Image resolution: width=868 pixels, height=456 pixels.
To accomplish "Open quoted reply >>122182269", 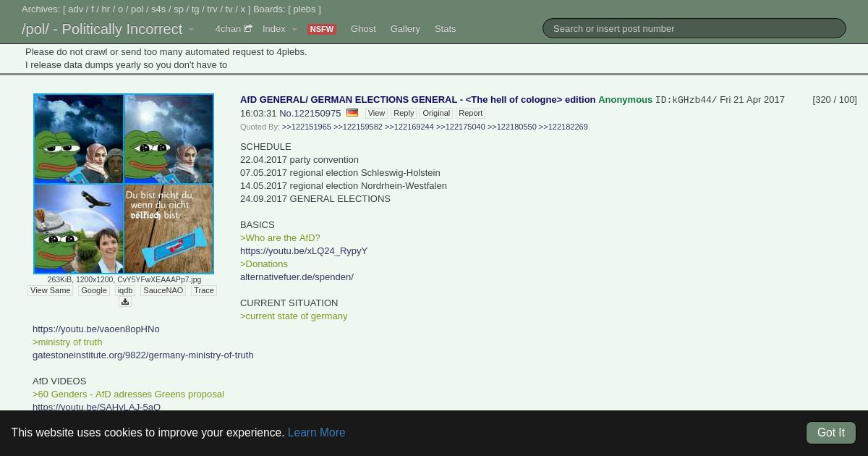I will point(563,127).
